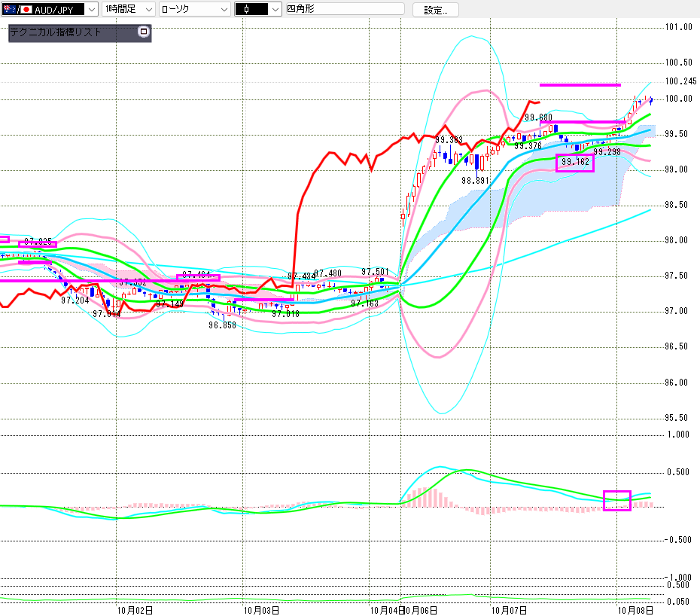Screen dimensions: 700x616
Task: Click the Japanese flag icon
Action: click(x=26, y=10)
